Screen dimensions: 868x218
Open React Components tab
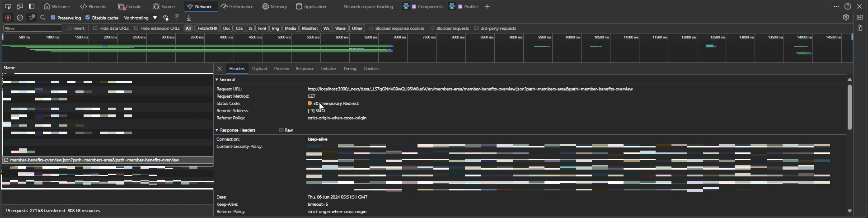[x=423, y=6]
